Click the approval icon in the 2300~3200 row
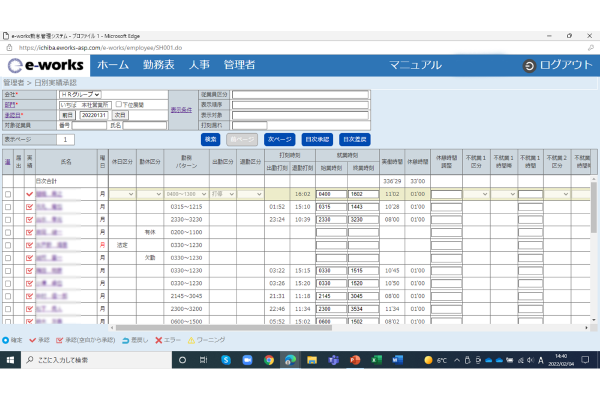The width and height of the screenshot is (600, 400). 29,309
